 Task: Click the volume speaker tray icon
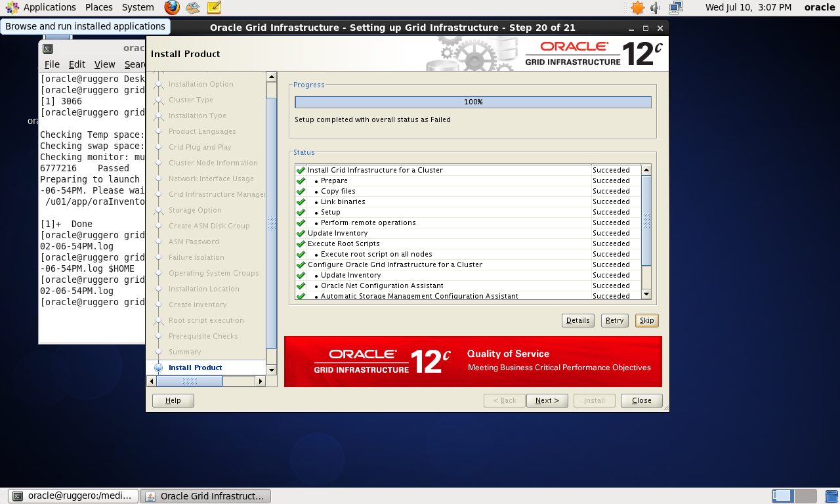[x=656, y=7]
